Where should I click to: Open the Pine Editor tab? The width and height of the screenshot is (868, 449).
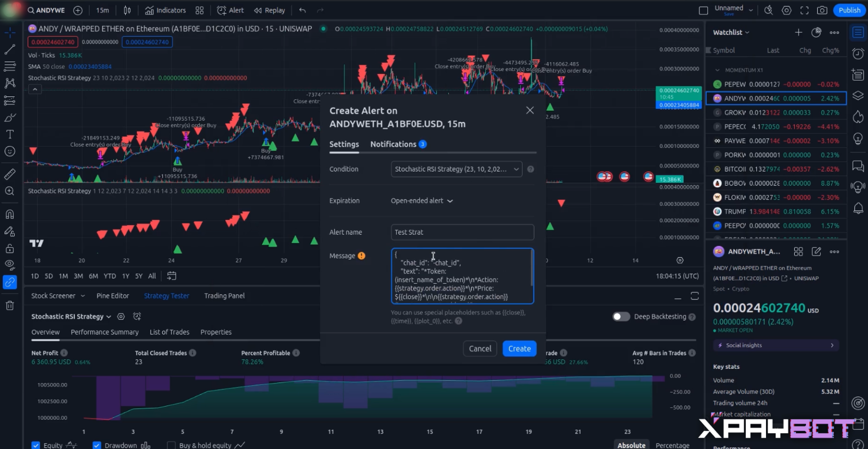(113, 296)
